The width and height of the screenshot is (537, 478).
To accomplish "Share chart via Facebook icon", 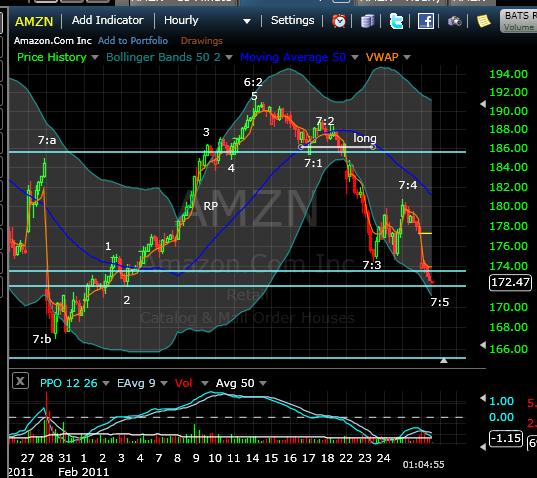I will [x=426, y=21].
